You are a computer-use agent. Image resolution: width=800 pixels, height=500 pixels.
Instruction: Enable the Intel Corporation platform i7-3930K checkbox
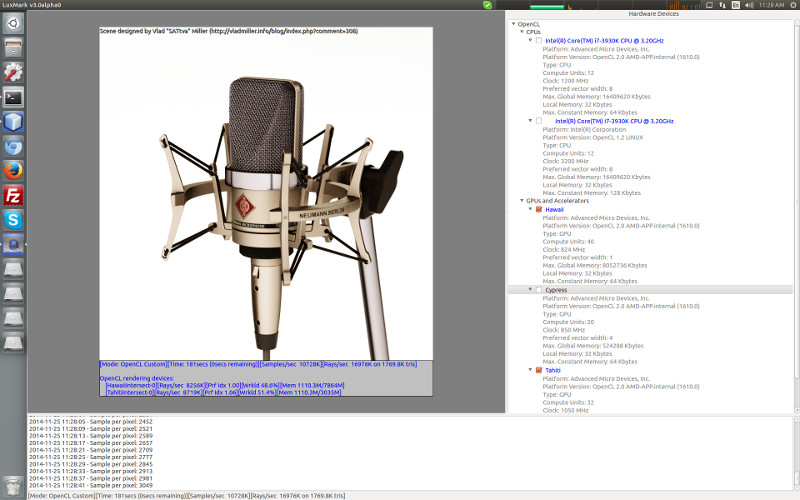539,121
